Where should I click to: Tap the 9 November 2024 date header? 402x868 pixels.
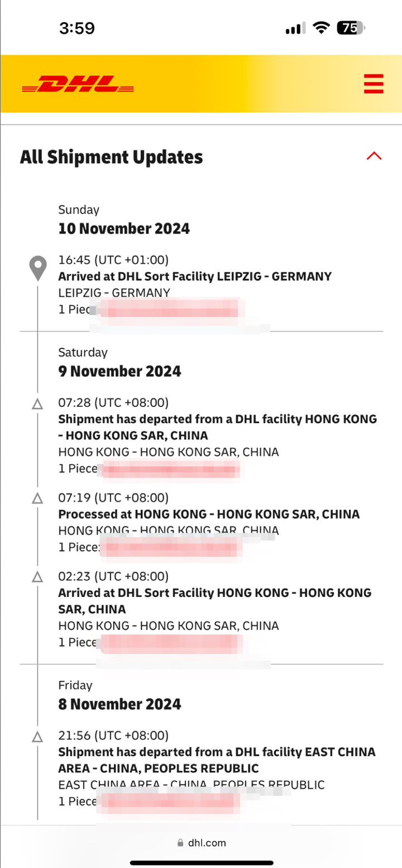click(119, 371)
